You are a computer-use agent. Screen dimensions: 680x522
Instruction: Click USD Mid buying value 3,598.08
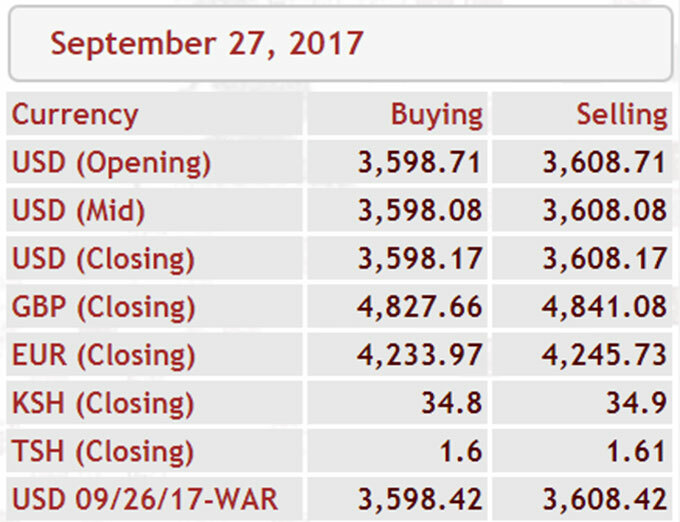(419, 211)
